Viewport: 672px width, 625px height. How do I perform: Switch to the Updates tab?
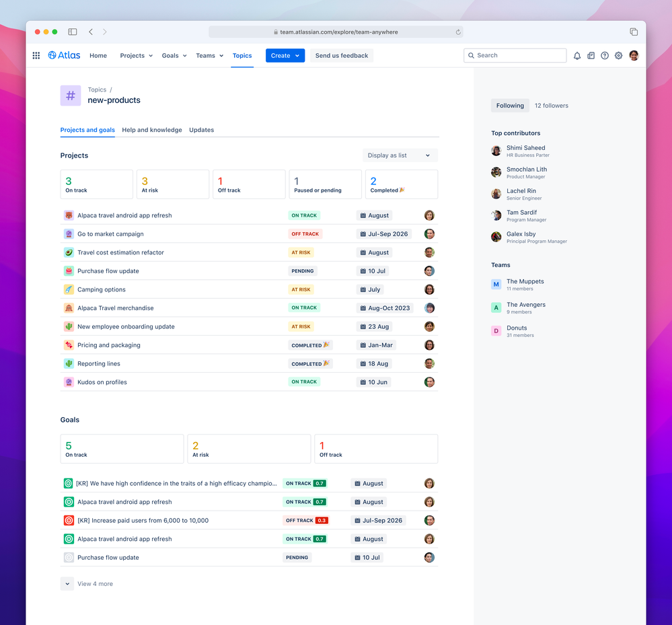[x=201, y=130]
